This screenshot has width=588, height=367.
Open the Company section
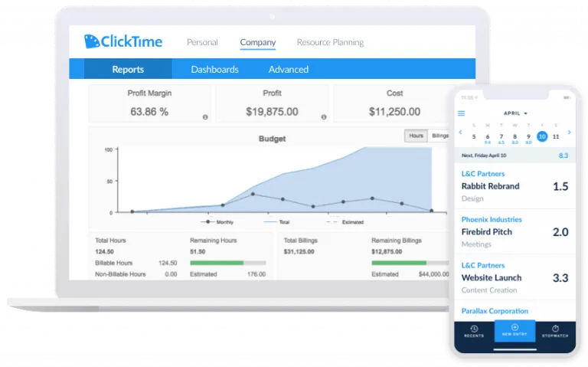(257, 42)
